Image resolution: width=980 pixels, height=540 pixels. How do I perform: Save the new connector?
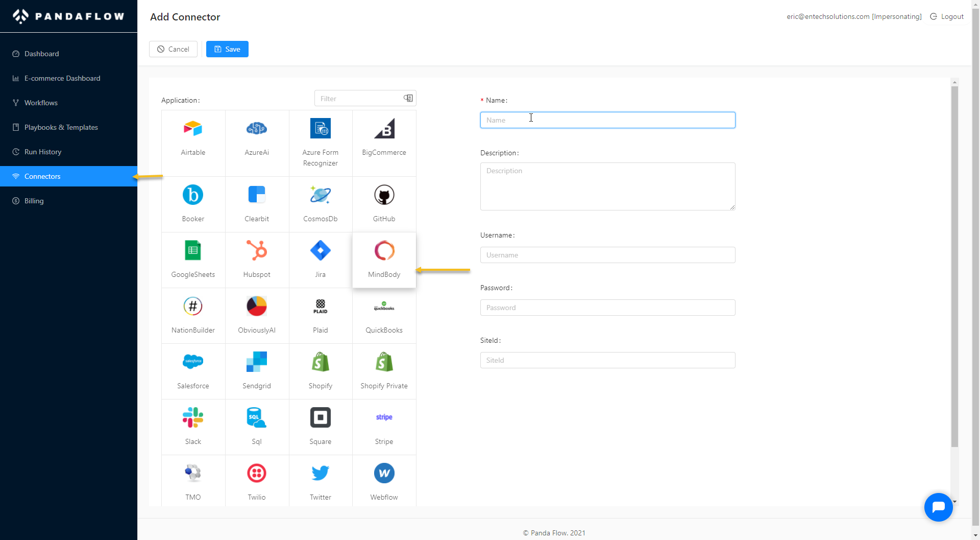click(x=227, y=49)
